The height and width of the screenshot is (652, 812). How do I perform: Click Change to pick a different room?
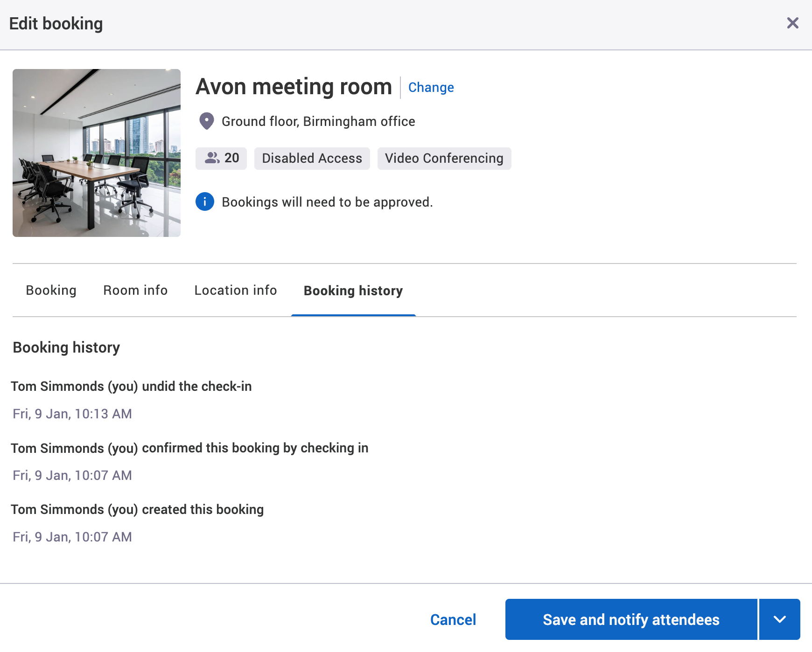point(431,87)
